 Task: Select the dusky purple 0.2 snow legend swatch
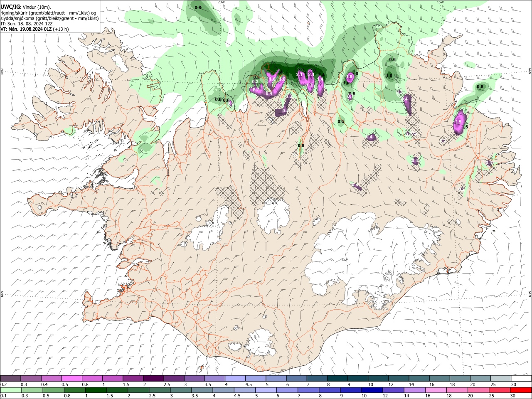(x=10, y=379)
